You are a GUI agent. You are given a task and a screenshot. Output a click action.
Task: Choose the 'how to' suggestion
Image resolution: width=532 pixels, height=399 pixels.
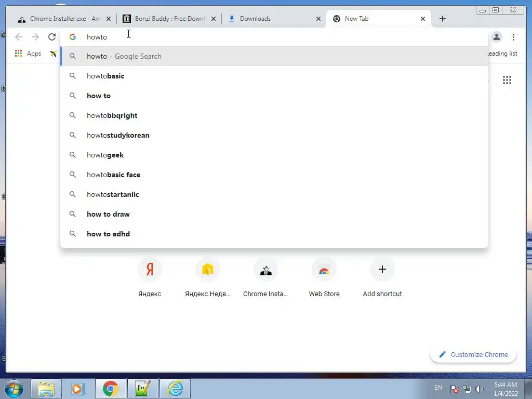[274, 96]
